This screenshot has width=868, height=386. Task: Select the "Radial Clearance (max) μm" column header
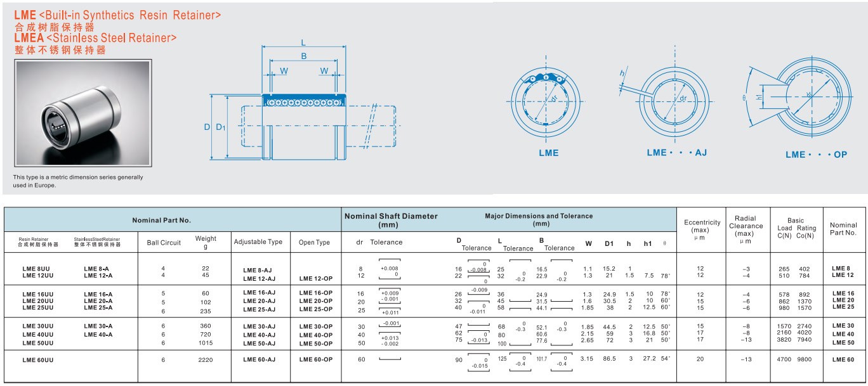click(x=746, y=229)
